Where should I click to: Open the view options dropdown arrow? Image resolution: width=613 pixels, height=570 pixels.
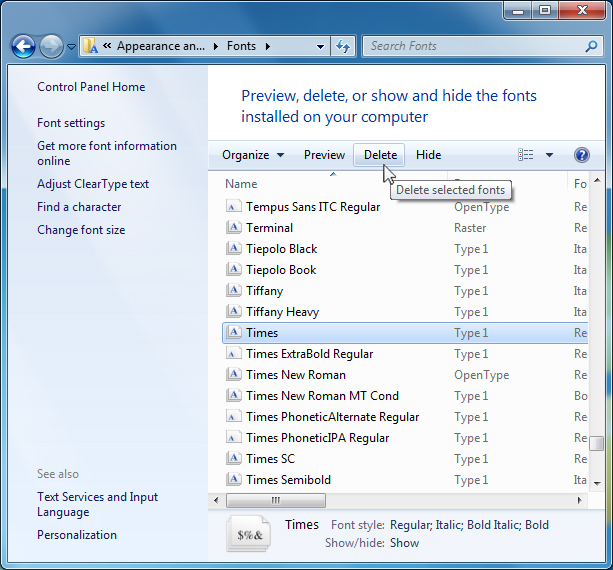(x=549, y=155)
